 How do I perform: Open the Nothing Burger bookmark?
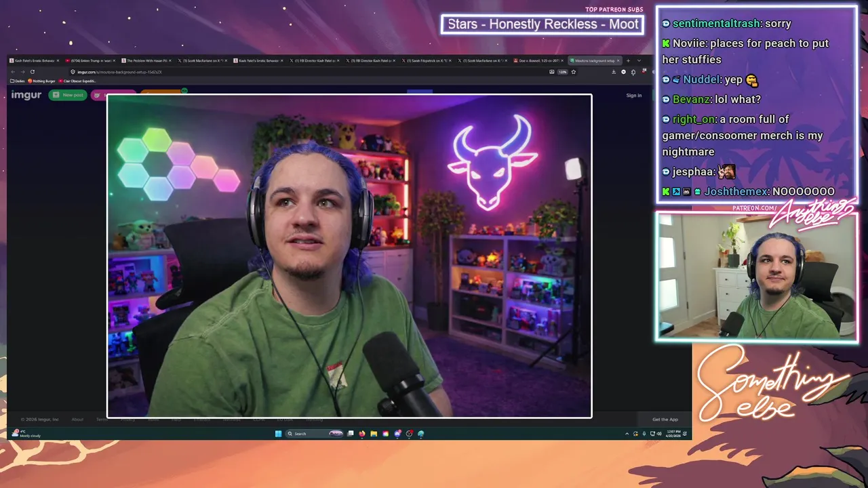coord(42,81)
